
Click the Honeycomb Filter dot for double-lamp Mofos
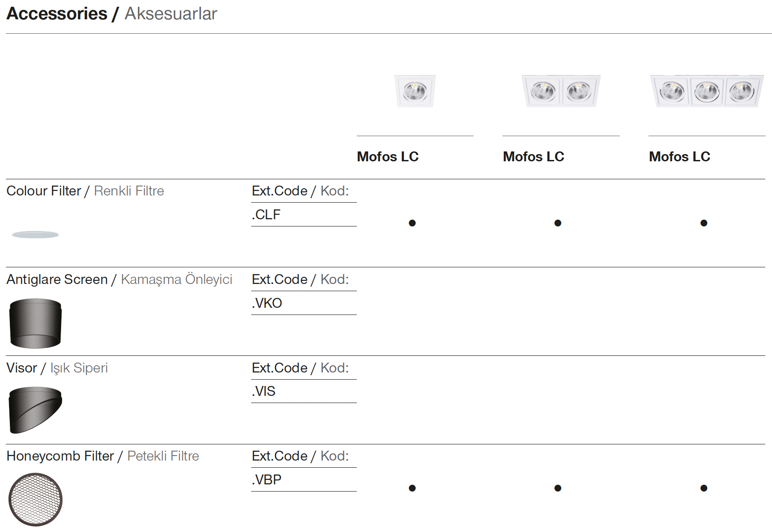[558, 488]
